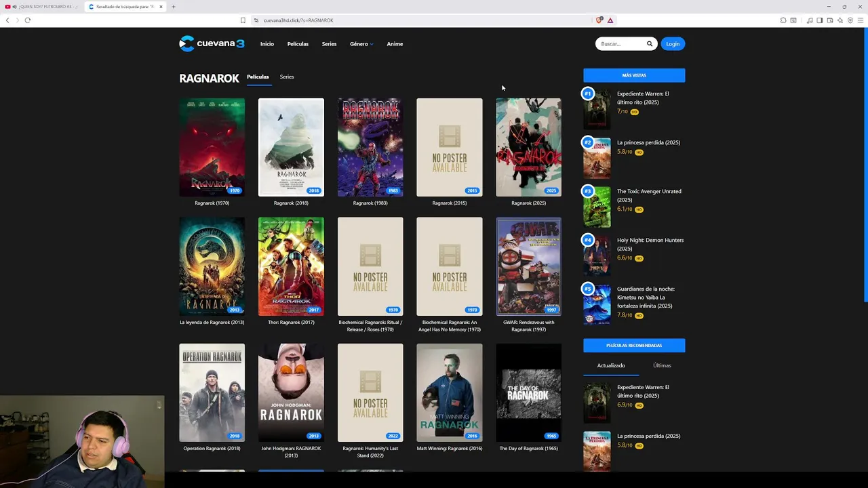Image resolution: width=868 pixels, height=488 pixels.
Task: Click the #5 rank badge for Guardianes
Action: click(588, 289)
